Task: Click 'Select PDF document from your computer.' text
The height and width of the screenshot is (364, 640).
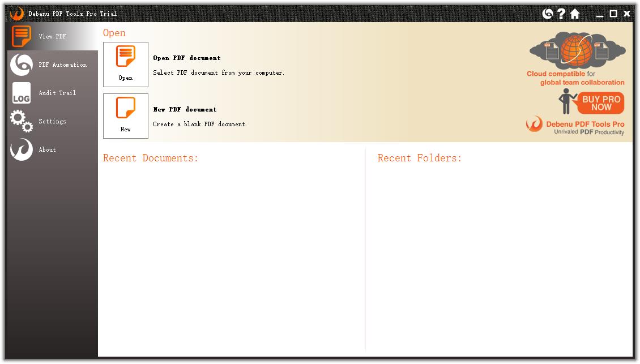Action: pos(219,72)
